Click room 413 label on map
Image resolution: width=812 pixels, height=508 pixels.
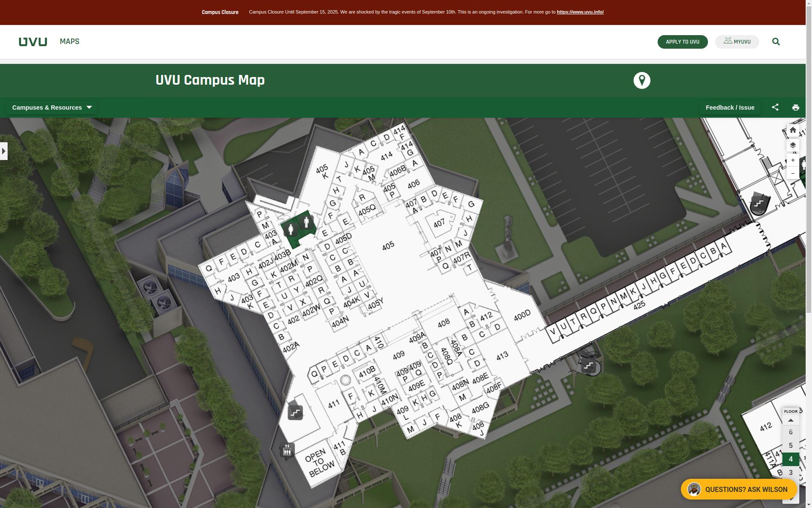(502, 356)
